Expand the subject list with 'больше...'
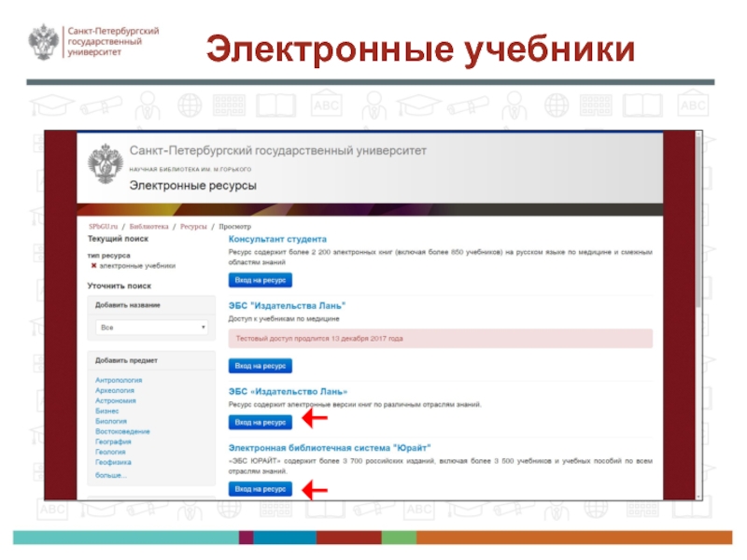Viewport: 747px width, 560px height. 111,475
